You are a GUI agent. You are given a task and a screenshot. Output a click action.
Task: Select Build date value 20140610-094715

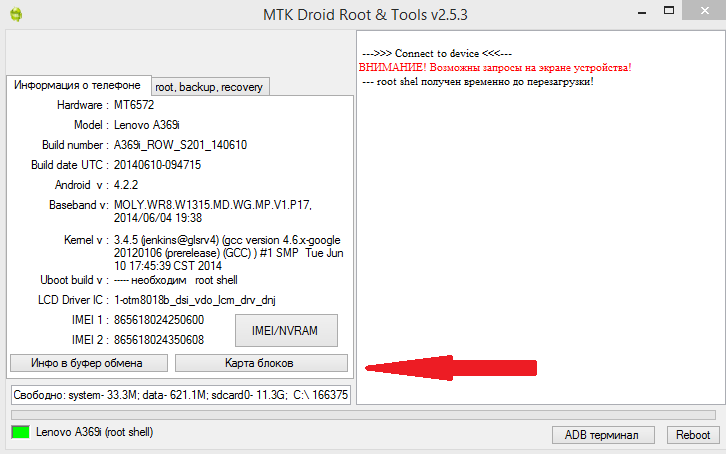[157, 165]
